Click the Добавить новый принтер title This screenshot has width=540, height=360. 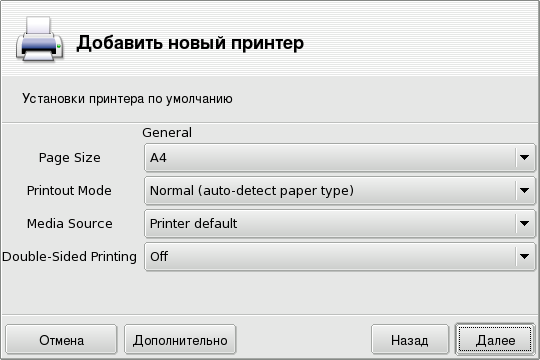click(190, 43)
